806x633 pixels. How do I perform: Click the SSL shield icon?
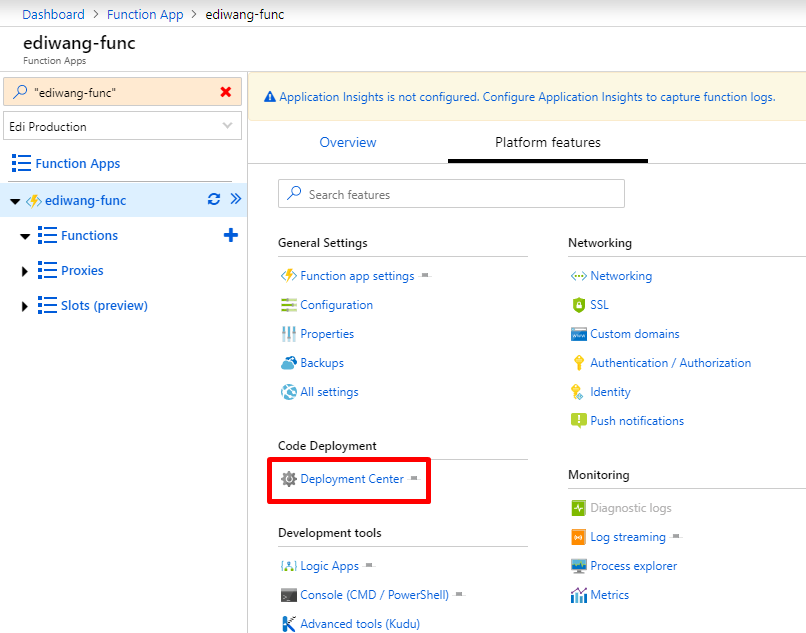click(x=579, y=304)
